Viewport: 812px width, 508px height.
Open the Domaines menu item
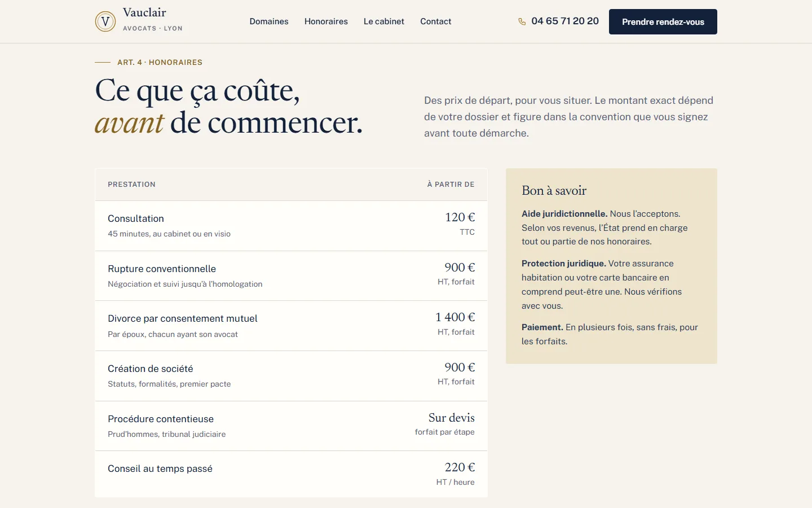point(269,21)
